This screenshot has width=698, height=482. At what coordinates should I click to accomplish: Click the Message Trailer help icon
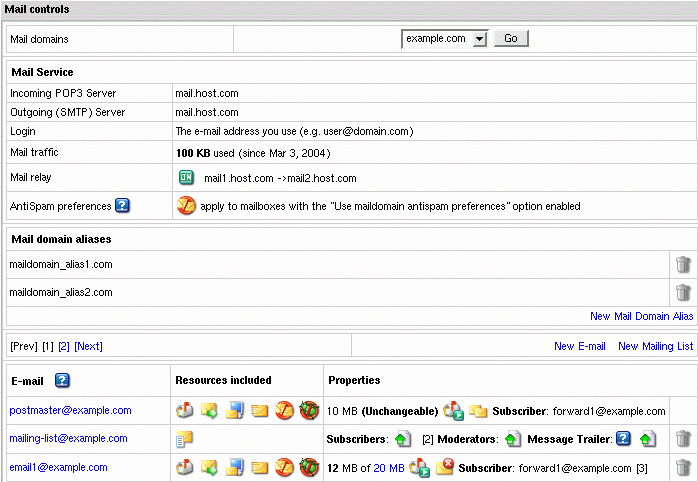coord(623,439)
